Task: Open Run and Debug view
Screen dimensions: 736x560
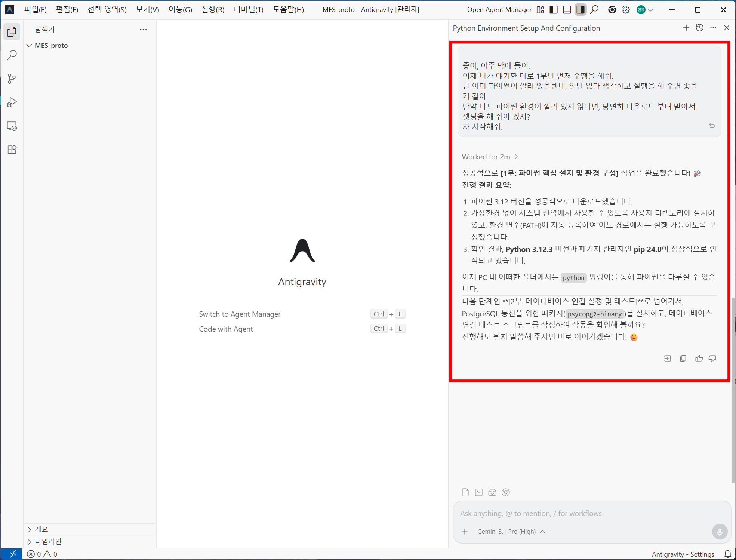Action: [12, 102]
